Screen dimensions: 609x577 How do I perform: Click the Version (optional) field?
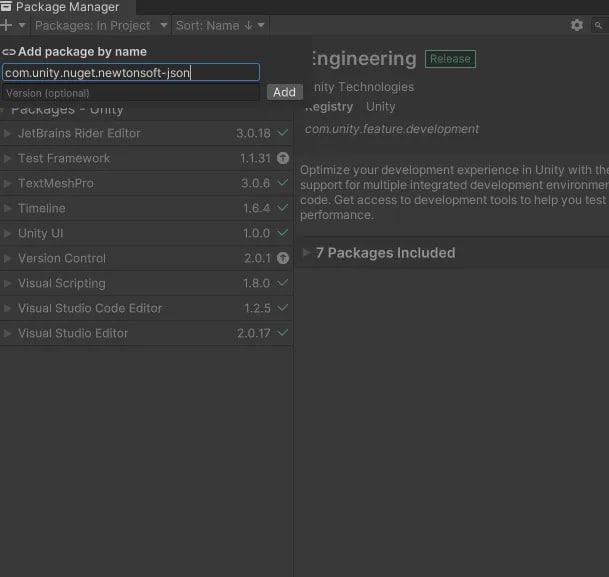(131, 93)
